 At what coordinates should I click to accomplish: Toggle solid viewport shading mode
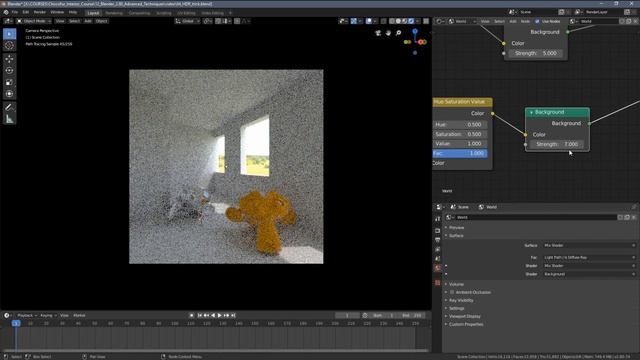pyautogui.click(x=398, y=21)
